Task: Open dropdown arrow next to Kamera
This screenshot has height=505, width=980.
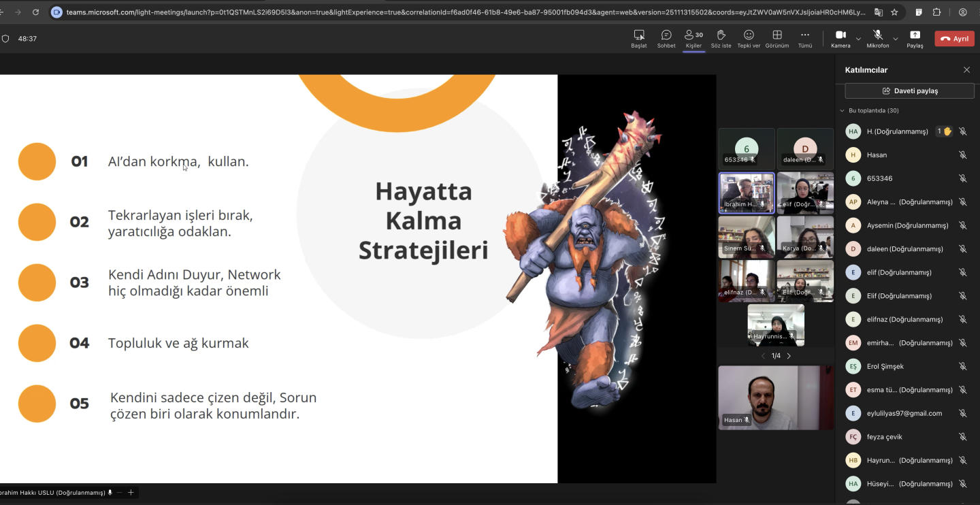Action: click(858, 39)
